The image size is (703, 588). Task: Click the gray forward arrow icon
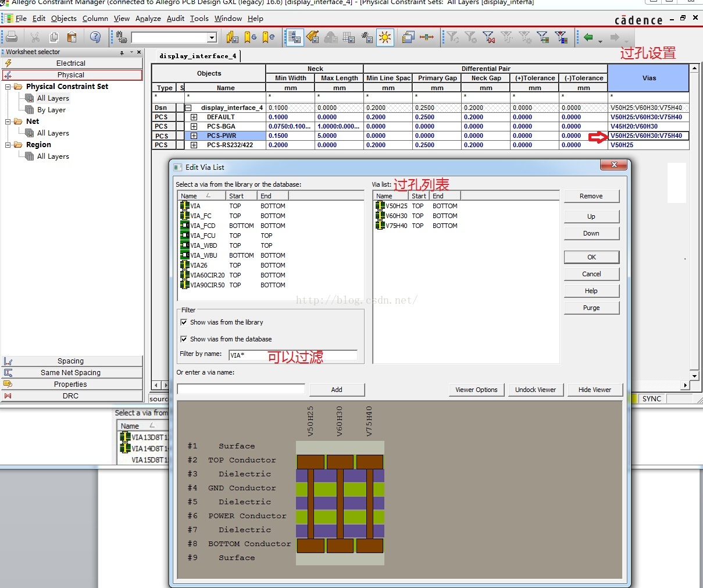[x=615, y=37]
